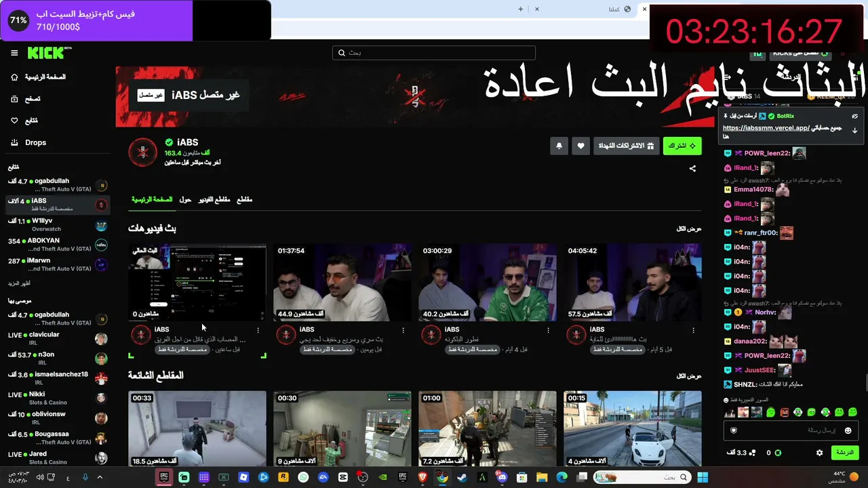Open Nikki Slots & Casino channel
The width and height of the screenshot is (868, 488).
pos(58,398)
